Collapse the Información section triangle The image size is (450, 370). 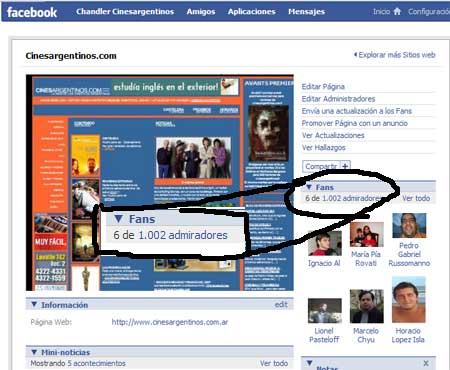click(x=34, y=304)
